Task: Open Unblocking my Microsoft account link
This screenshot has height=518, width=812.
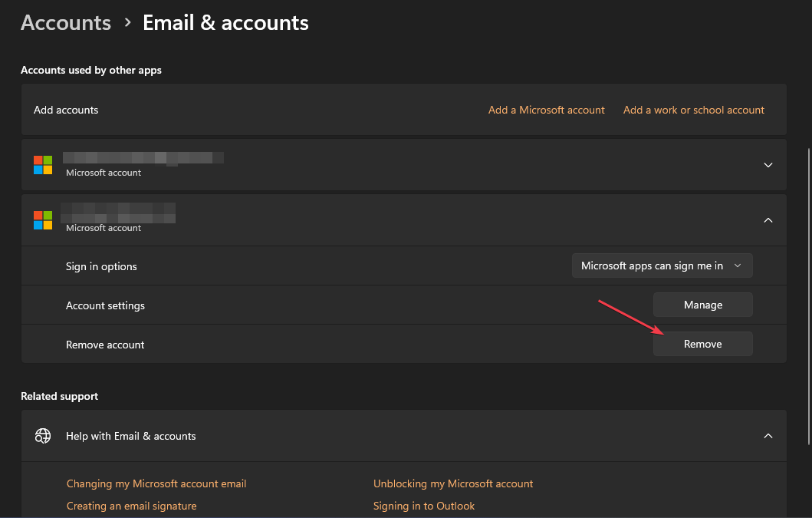Action: tap(453, 483)
